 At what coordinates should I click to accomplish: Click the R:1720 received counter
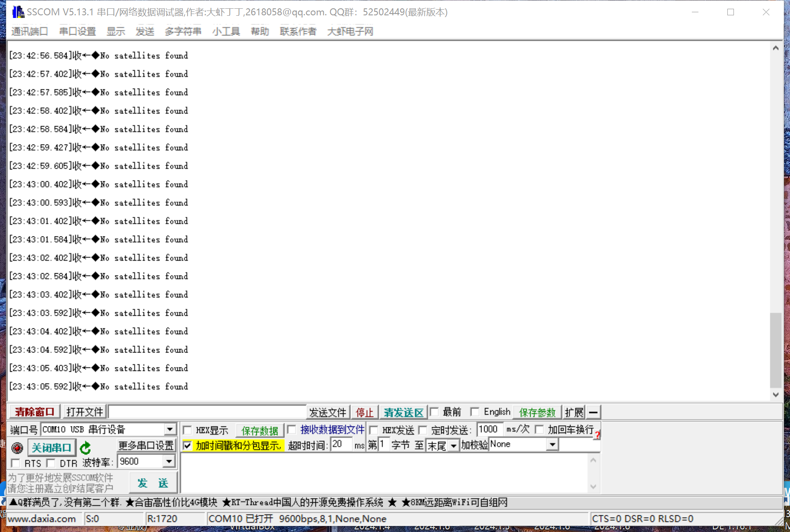[x=162, y=519]
